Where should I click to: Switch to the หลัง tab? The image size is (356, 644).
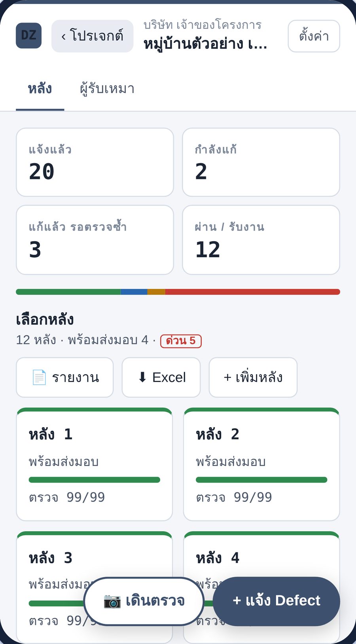coord(40,89)
